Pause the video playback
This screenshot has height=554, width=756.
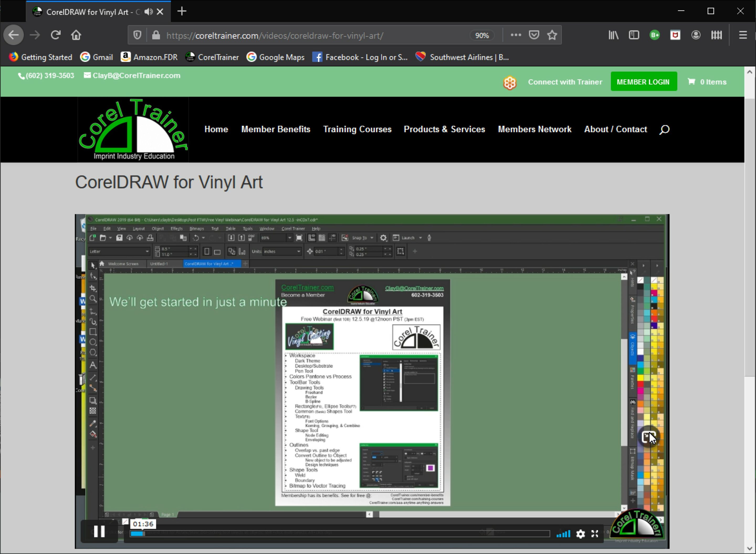click(99, 531)
